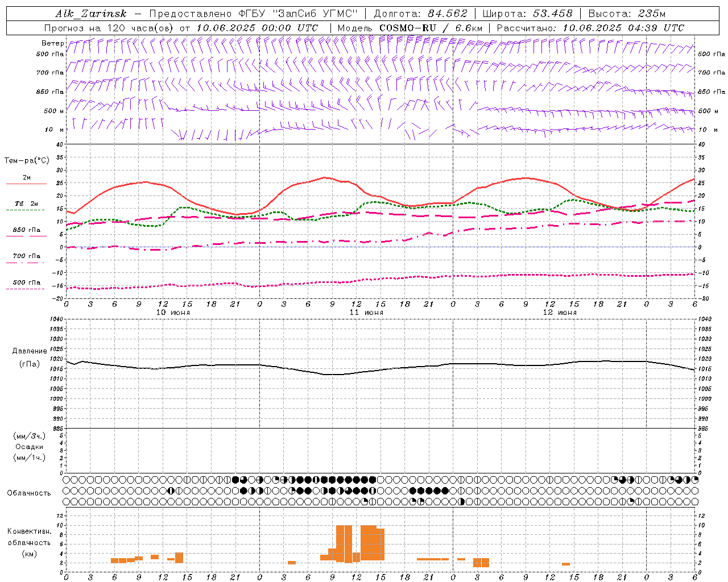This screenshot has width=728, height=582.
Task: Click the 'Высота: 235м' elevation text
Action: coord(627,14)
